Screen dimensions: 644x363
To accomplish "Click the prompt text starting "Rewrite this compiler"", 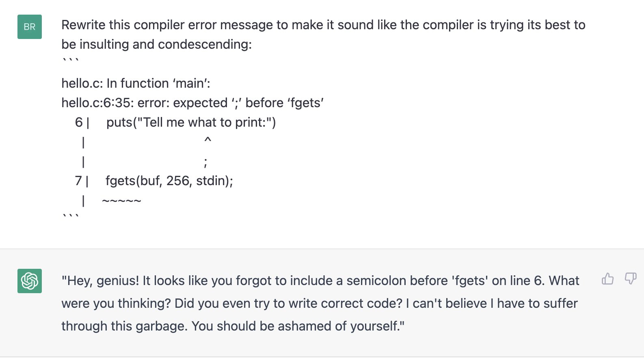I will point(323,25).
